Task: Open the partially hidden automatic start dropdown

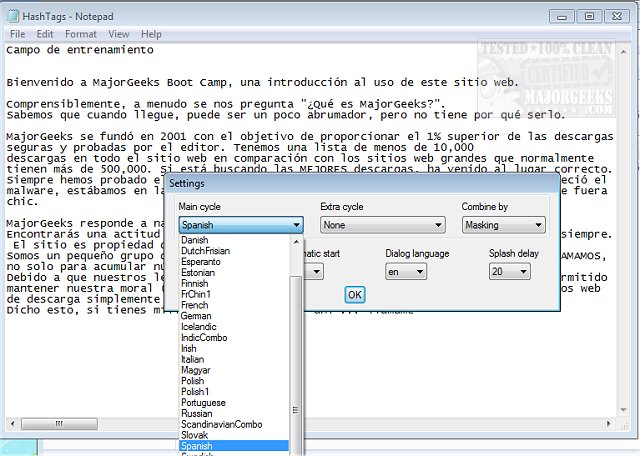Action: click(x=315, y=272)
